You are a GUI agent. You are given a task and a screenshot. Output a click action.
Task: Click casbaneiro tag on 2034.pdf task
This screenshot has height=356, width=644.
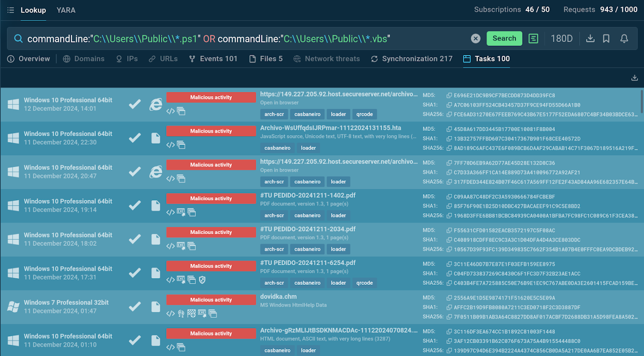click(x=307, y=249)
